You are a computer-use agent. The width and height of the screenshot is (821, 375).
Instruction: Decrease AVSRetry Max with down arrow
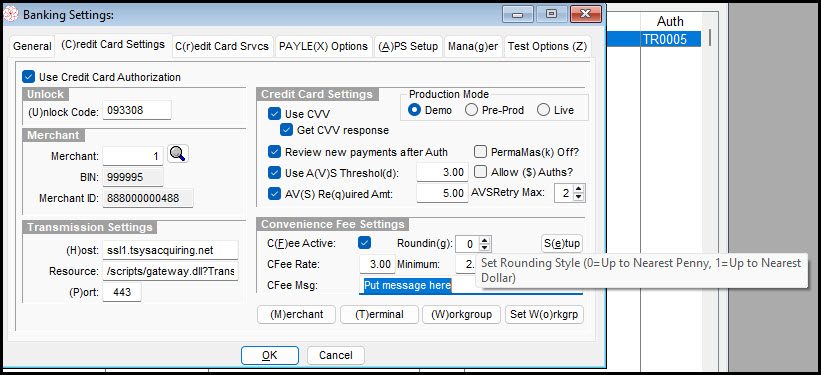point(579,197)
